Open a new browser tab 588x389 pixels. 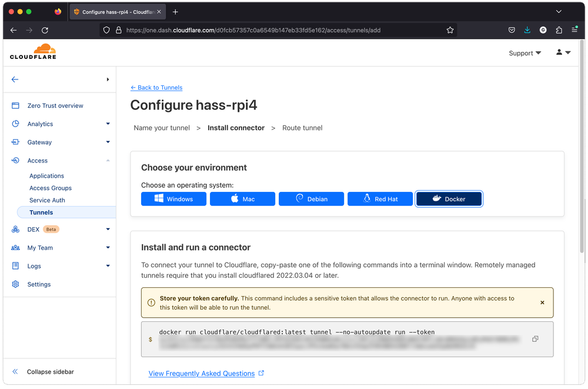click(x=175, y=12)
